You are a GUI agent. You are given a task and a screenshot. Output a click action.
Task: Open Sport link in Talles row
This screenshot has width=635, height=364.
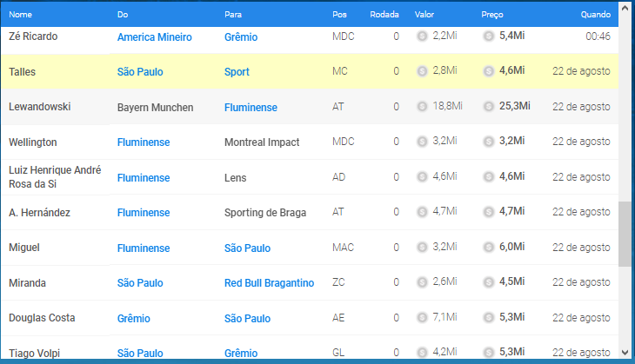[237, 72]
